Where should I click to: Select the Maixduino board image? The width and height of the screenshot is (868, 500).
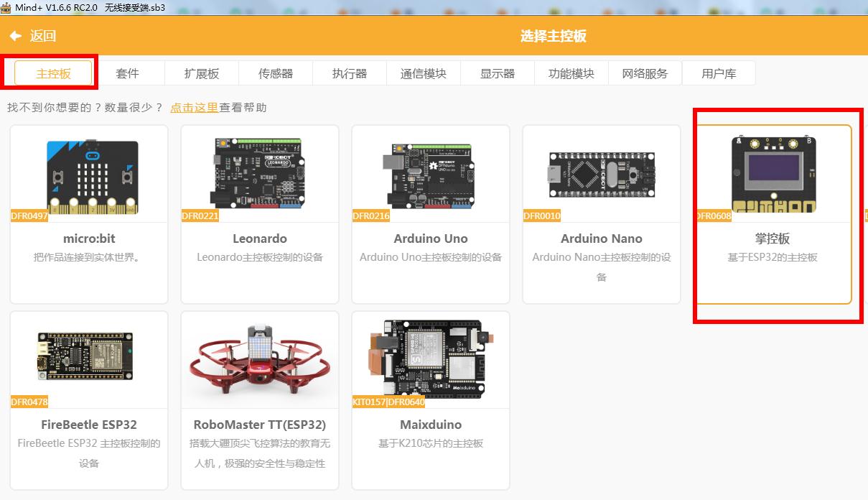pos(431,356)
